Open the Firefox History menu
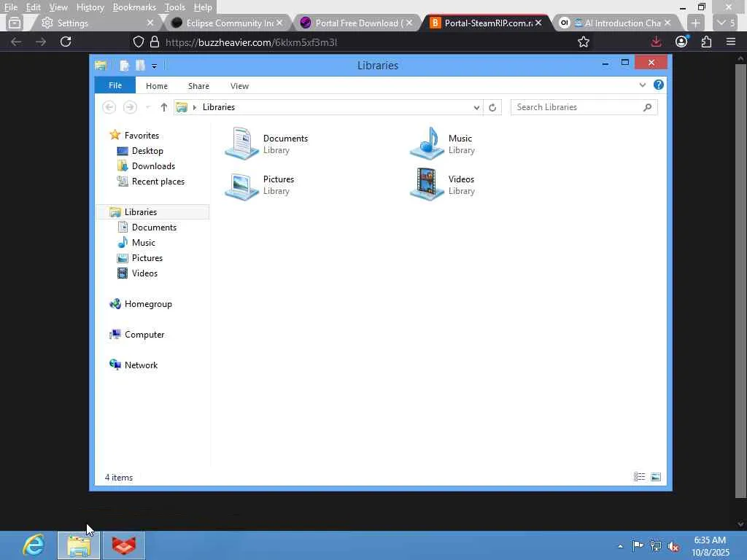Viewport: 747px width, 560px height. coord(90,7)
